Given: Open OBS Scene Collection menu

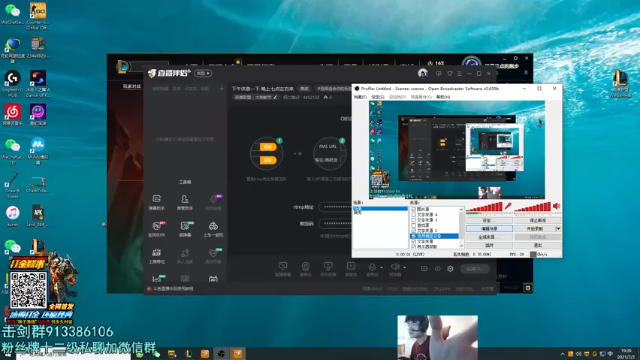Looking at the screenshot, I should [420, 97].
